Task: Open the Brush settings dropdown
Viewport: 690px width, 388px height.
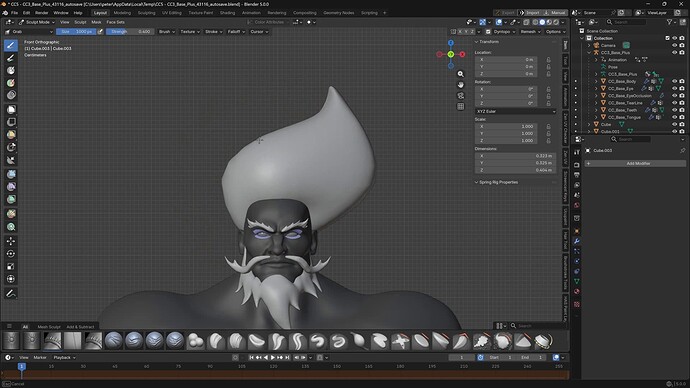Action: coord(167,32)
